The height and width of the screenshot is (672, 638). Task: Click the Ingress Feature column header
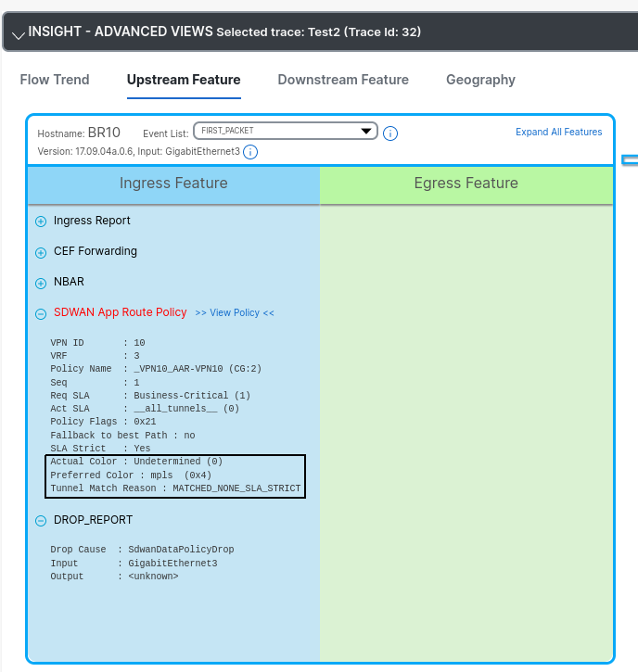pos(173,184)
